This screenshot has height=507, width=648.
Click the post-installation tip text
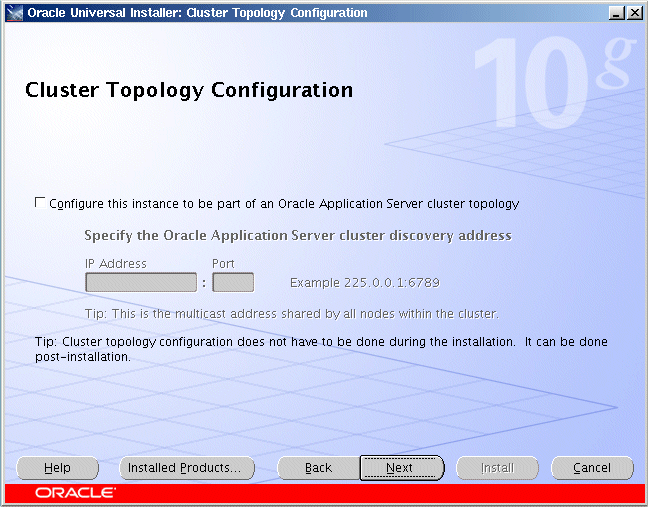(x=321, y=349)
